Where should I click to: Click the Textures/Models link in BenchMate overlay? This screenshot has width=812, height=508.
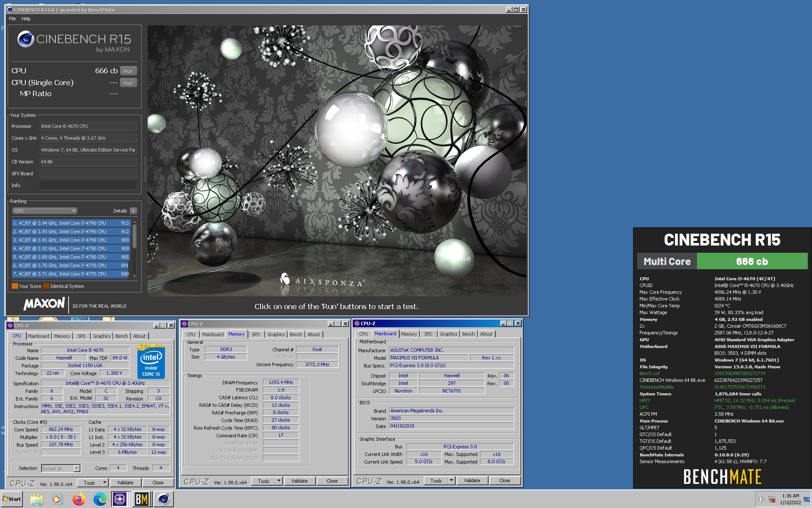[656, 387]
